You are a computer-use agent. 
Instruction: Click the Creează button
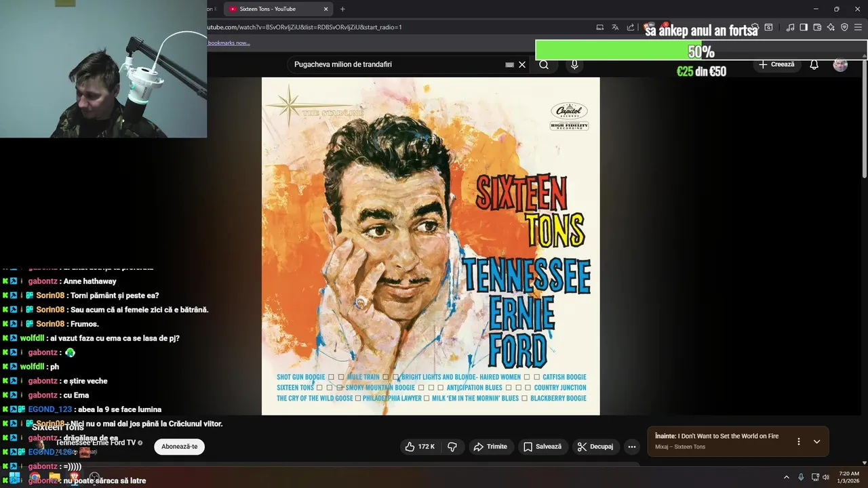click(776, 64)
